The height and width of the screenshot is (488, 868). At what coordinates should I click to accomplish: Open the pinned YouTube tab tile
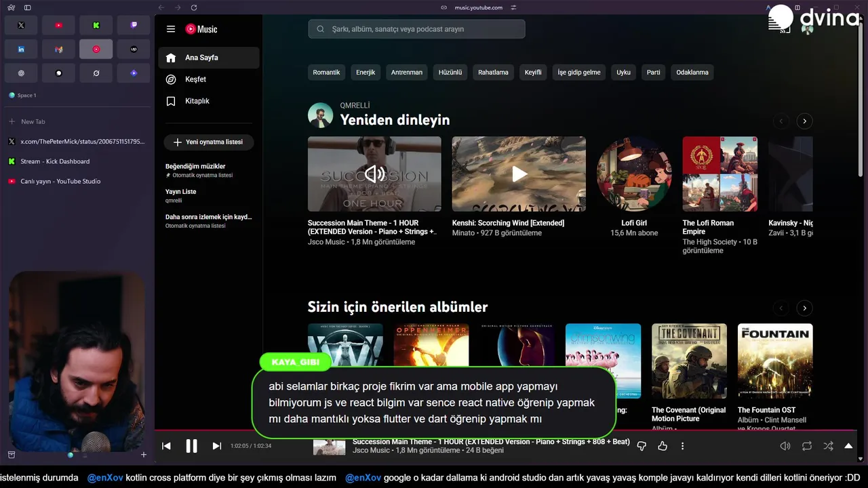click(x=58, y=25)
